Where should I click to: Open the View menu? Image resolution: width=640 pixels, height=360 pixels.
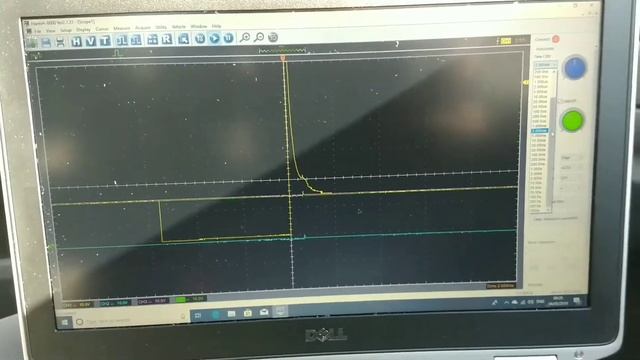(51, 31)
